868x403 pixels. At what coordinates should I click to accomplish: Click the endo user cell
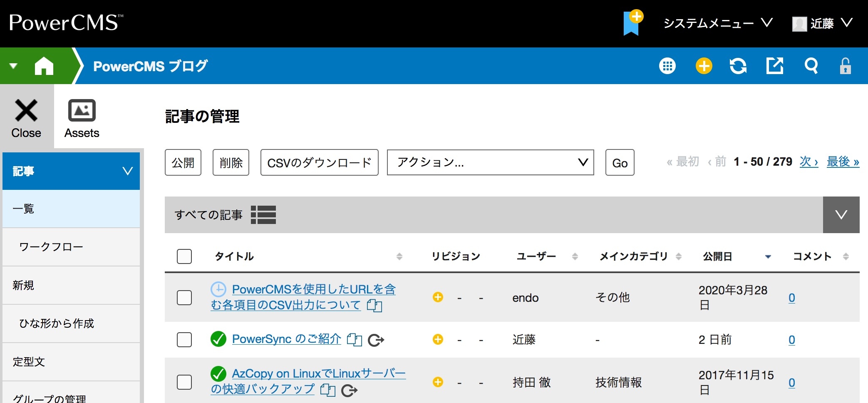point(526,298)
